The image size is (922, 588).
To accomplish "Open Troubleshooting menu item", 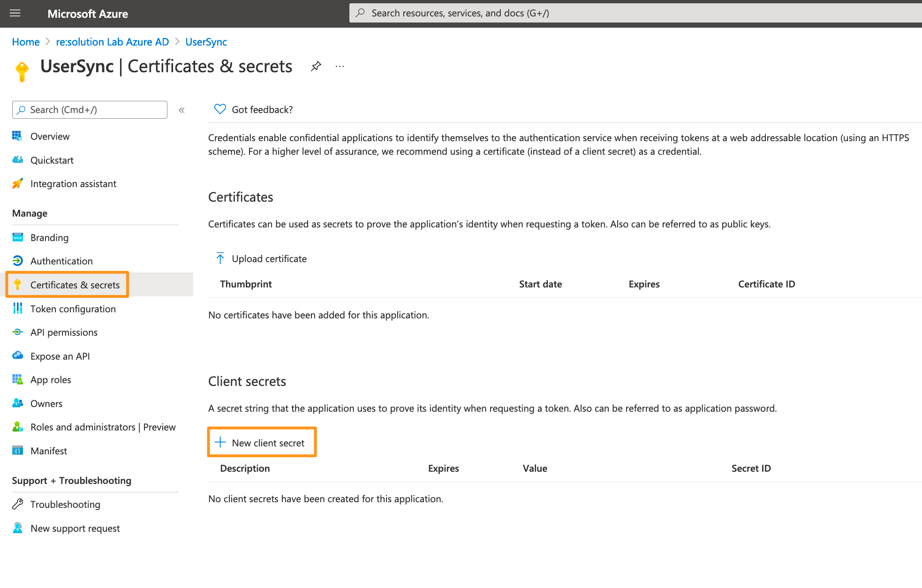I will (x=66, y=505).
